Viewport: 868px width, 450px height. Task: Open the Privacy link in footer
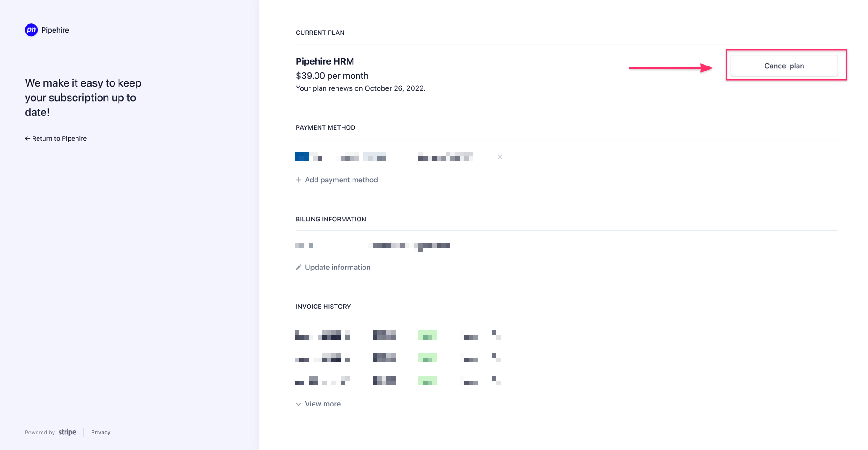pyautogui.click(x=101, y=432)
